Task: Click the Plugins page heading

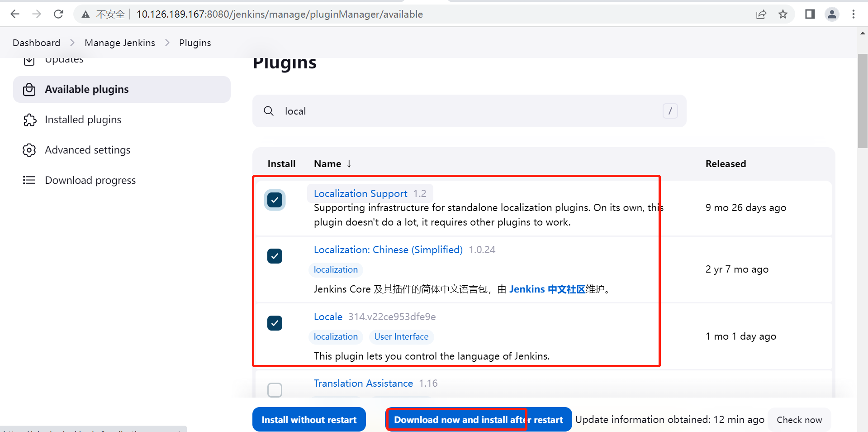Action: click(285, 62)
